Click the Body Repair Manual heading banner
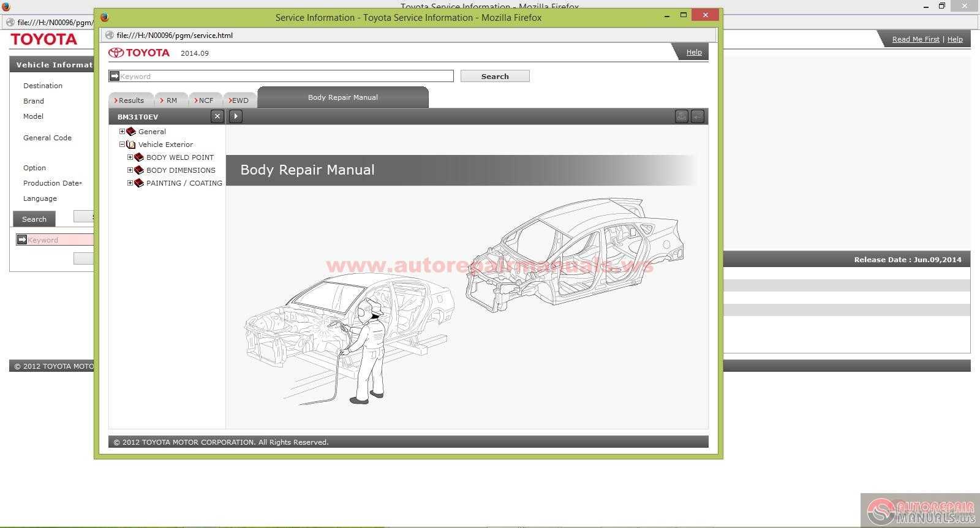Image resolution: width=980 pixels, height=528 pixels. click(462, 170)
